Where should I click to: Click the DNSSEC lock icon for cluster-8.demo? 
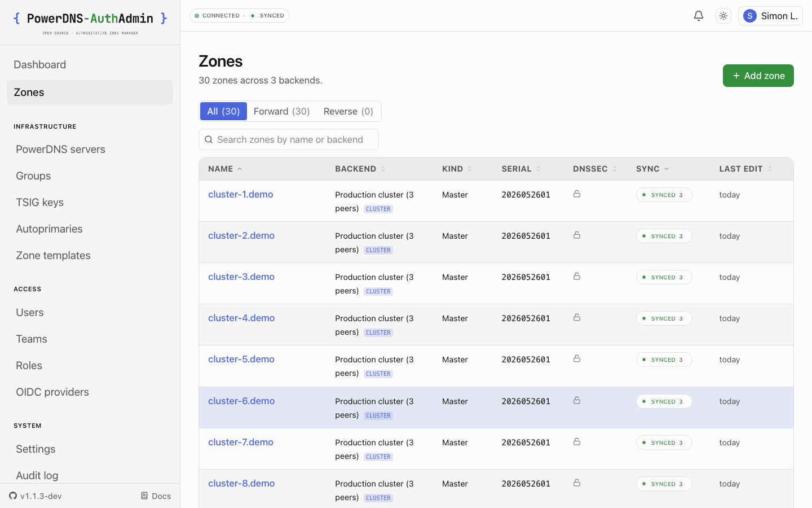point(577,483)
